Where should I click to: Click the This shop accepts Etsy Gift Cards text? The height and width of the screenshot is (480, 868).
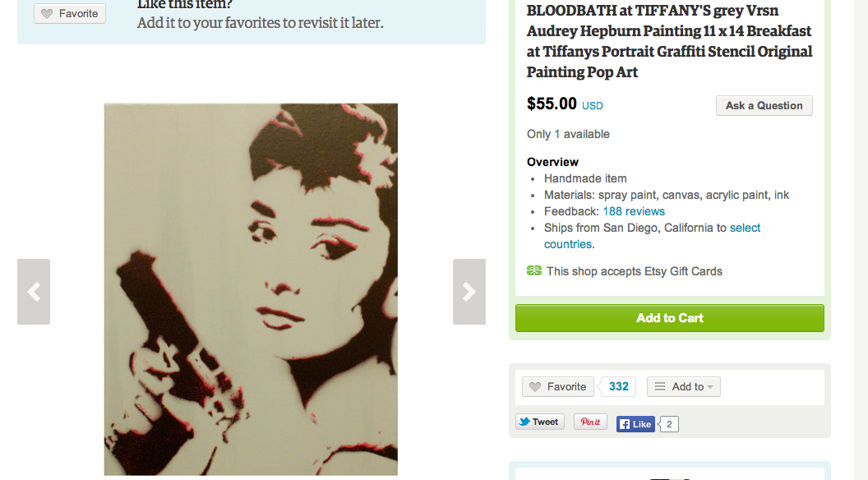pyautogui.click(x=635, y=271)
